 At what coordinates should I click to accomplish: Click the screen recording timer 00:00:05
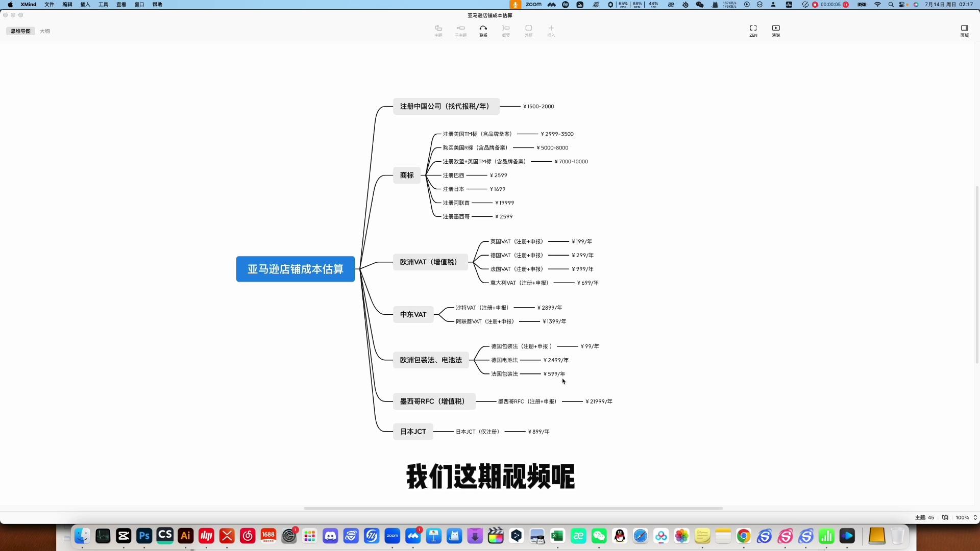click(x=830, y=5)
